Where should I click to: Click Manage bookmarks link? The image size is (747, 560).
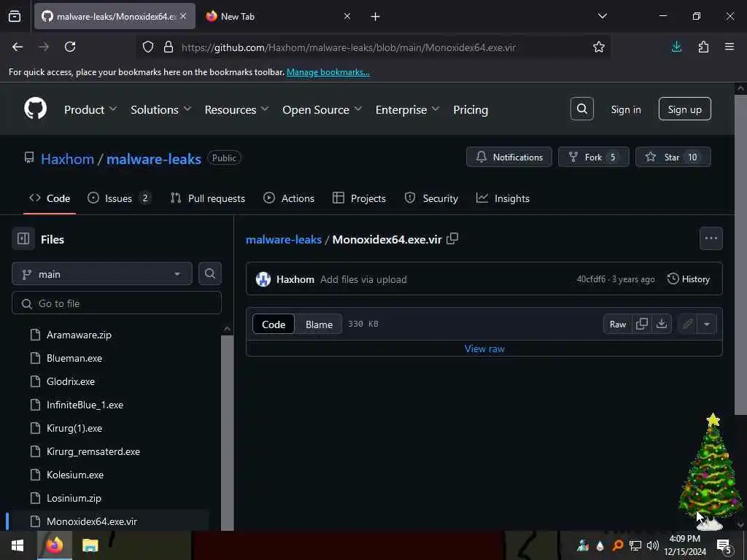point(328,72)
